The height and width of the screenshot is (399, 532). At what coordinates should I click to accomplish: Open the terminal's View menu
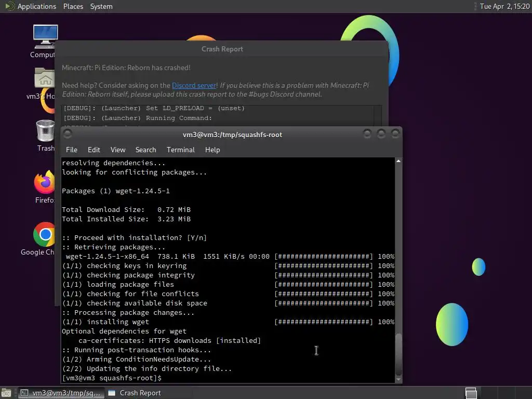(118, 150)
